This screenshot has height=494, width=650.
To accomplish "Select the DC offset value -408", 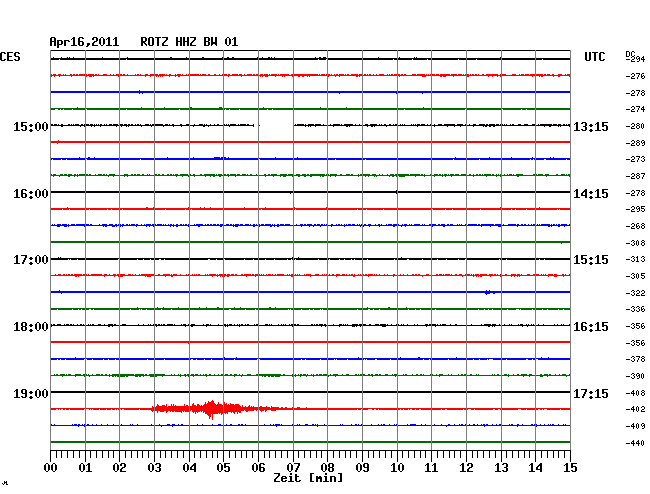I will [635, 393].
